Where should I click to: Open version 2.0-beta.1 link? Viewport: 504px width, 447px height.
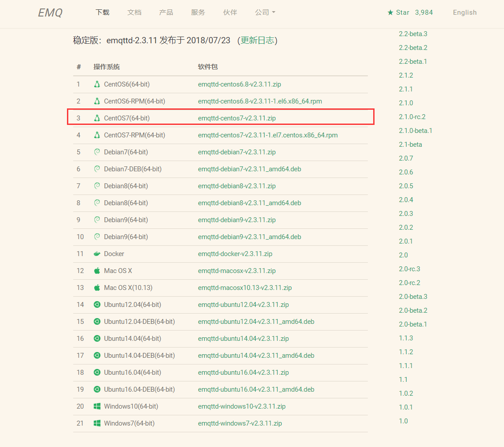point(413,324)
